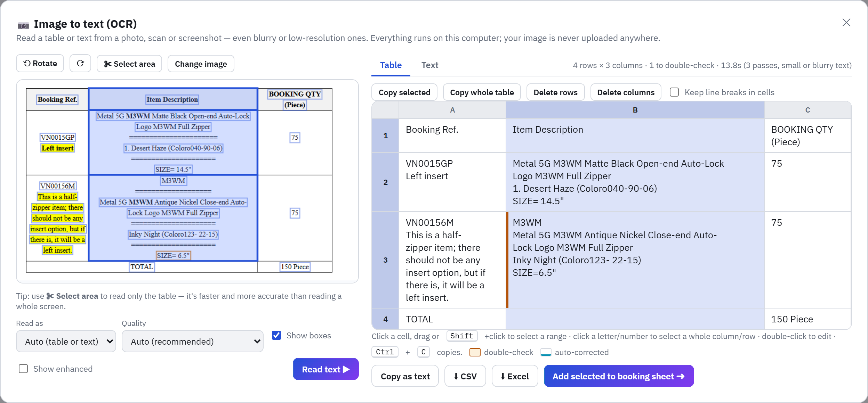Select row 4 by its number
868x403 pixels.
385,319
